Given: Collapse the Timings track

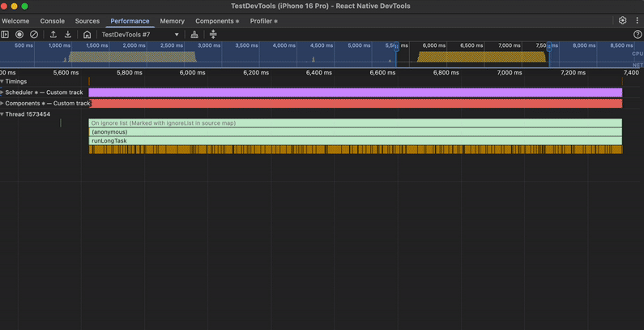Looking at the screenshot, I should 2,82.
